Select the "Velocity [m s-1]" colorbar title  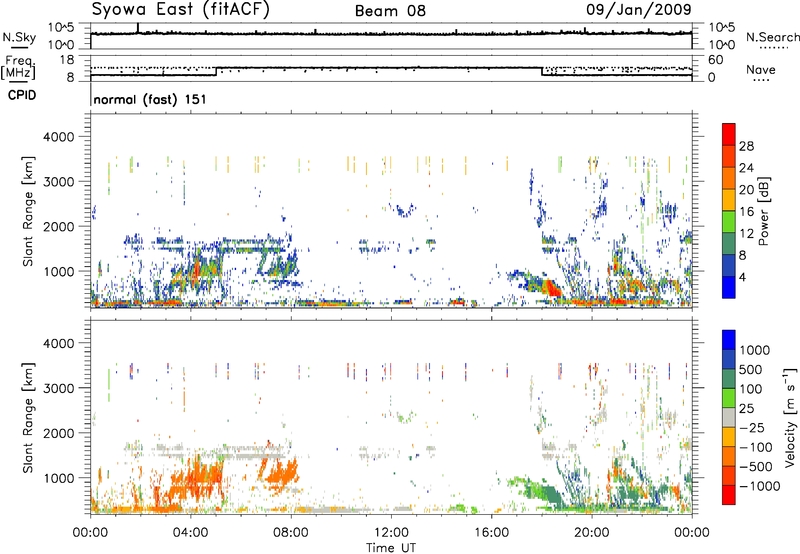point(790,418)
